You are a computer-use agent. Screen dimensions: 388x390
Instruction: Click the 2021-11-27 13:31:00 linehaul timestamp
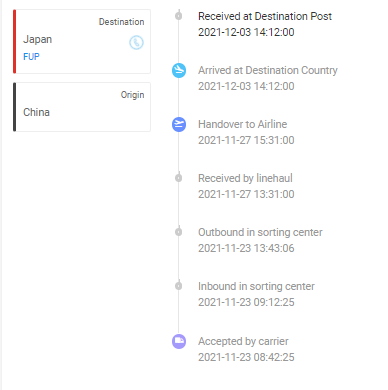click(x=246, y=194)
